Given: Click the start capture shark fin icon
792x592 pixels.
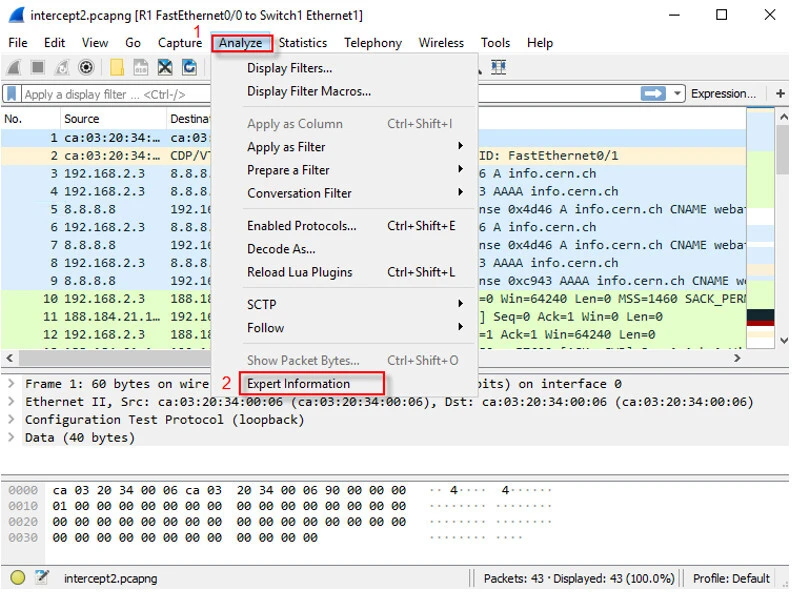Looking at the screenshot, I should pyautogui.click(x=14, y=67).
